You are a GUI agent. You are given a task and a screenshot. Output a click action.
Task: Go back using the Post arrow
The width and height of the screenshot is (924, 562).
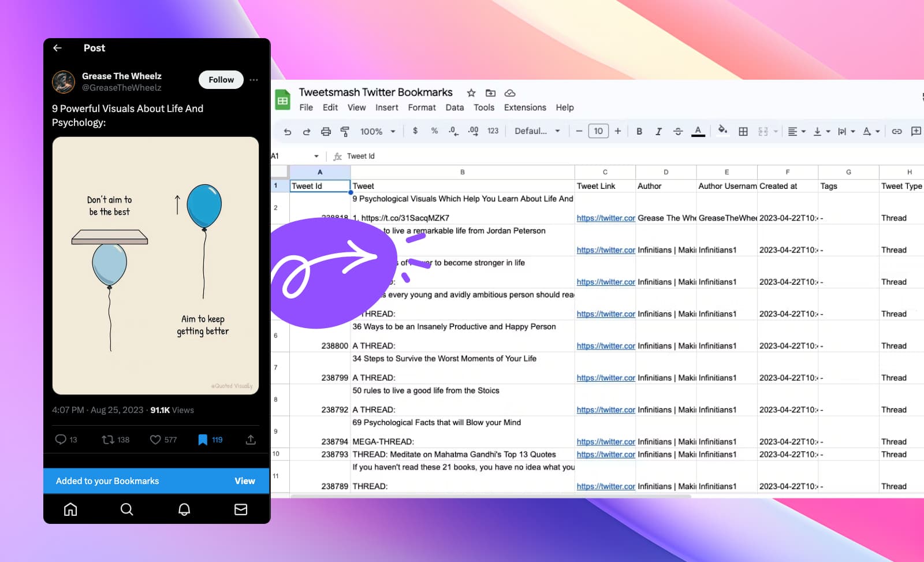(57, 48)
